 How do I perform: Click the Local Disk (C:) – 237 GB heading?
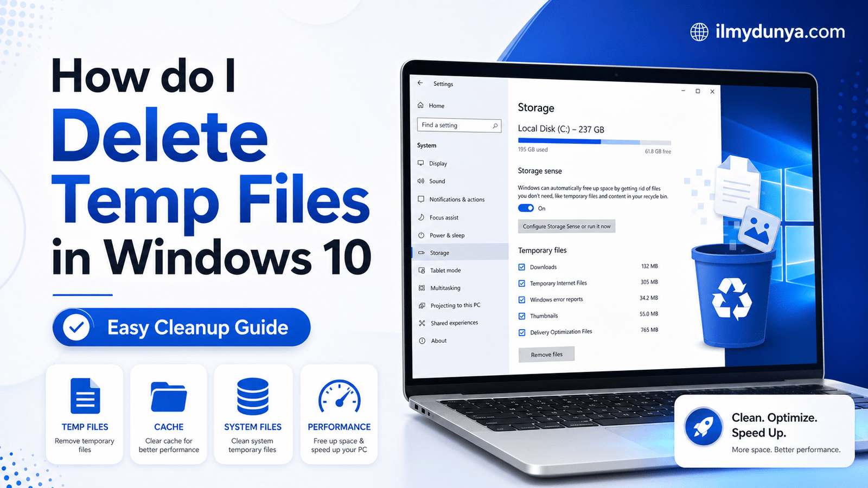(560, 129)
